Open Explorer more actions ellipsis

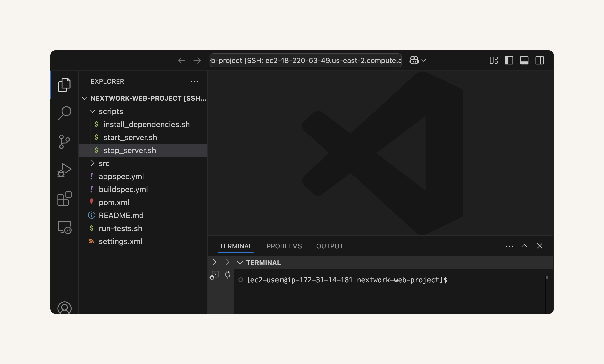pos(194,81)
